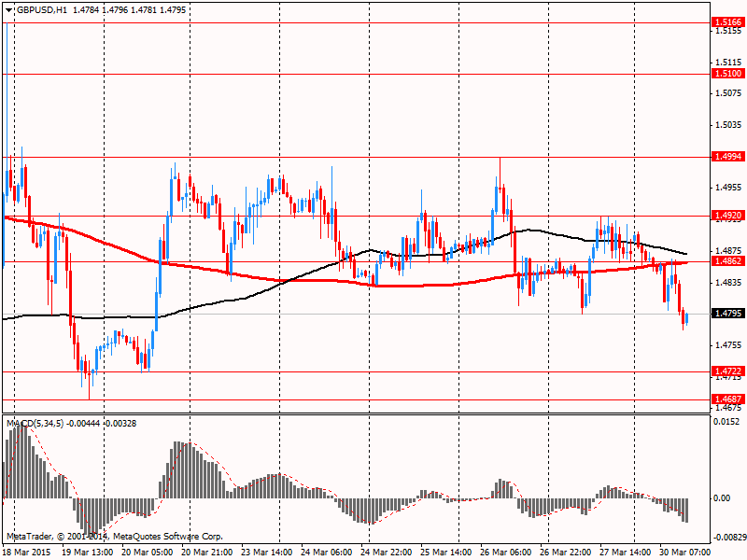Screen dimensions: 747x560
Task: Select the MACD(5,34,5) indicator label
Action: pos(35,423)
